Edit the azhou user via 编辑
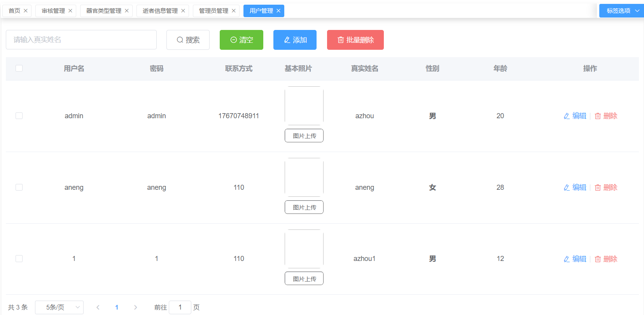This screenshot has height=315, width=644. [575, 116]
